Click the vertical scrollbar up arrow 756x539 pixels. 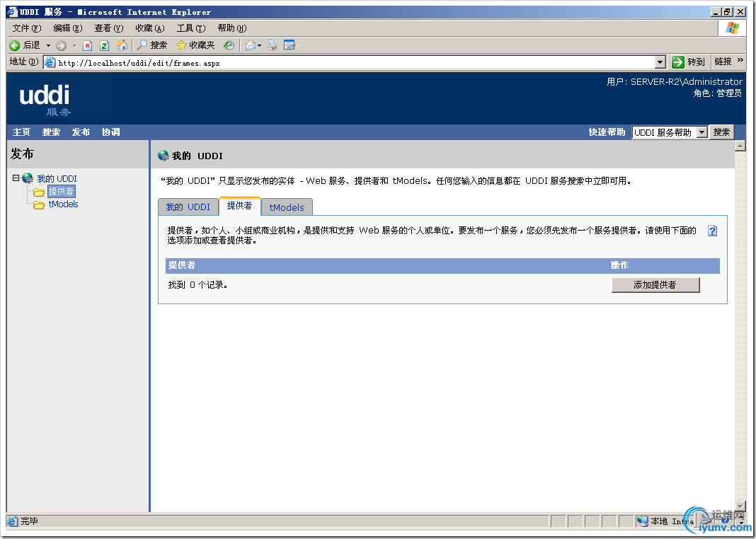[x=740, y=146]
